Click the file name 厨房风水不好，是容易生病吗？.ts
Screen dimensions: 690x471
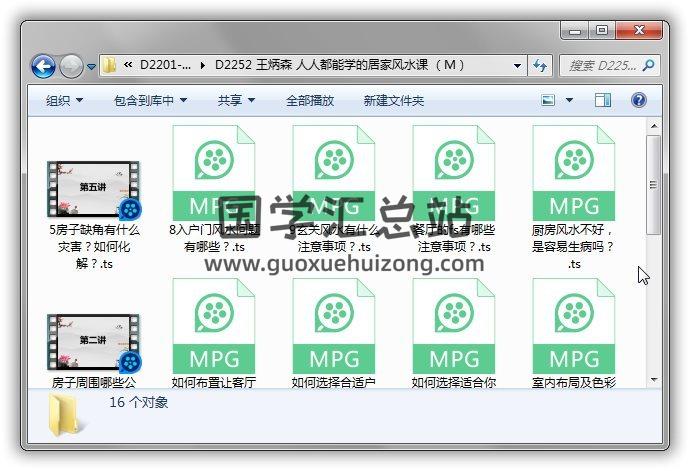[x=573, y=247]
